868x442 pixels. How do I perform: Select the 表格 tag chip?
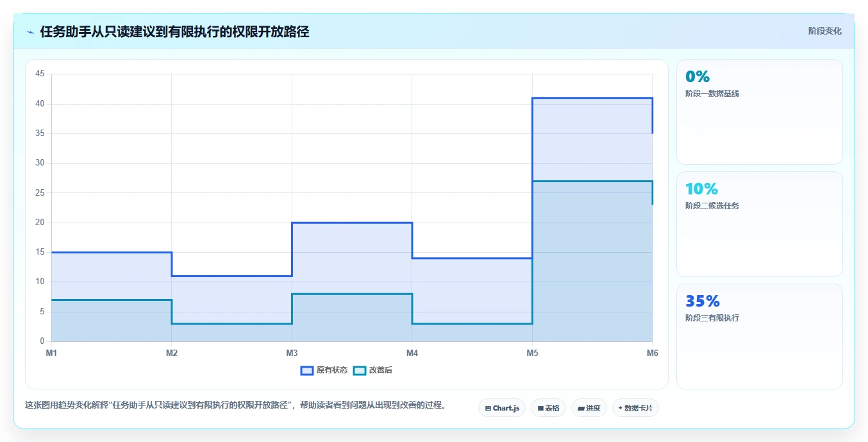[548, 408]
